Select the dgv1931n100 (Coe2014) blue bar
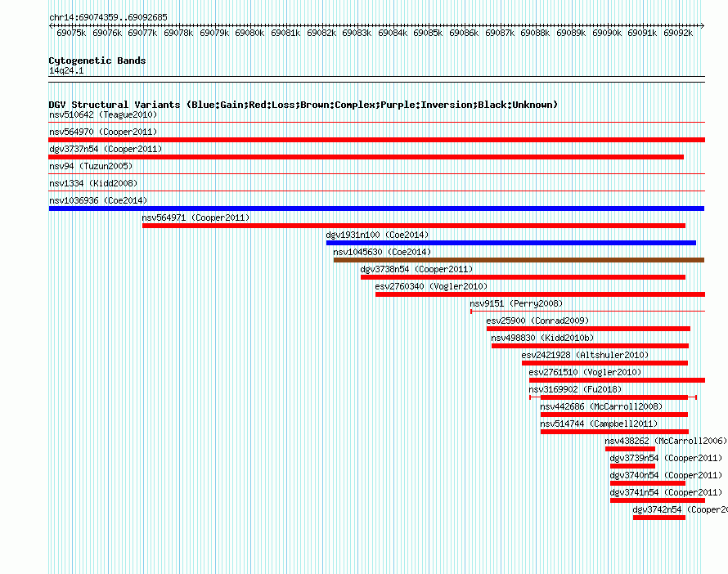This screenshot has height=574, width=728. click(x=510, y=243)
